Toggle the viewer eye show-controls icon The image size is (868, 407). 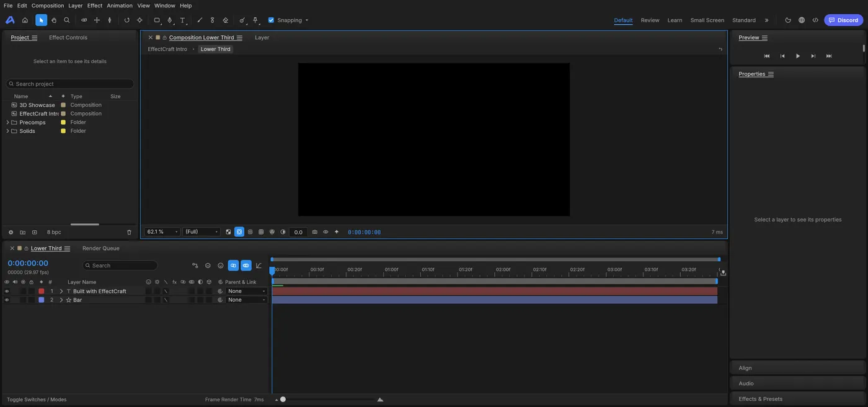(325, 232)
